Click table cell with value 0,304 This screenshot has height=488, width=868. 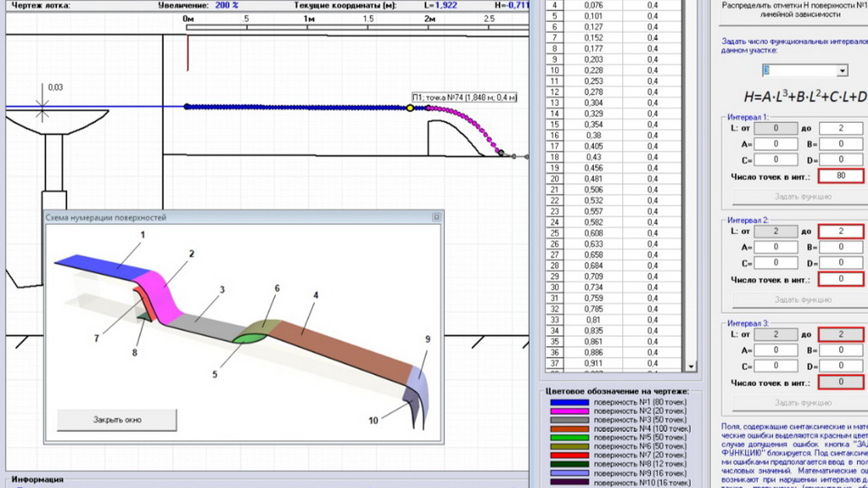point(593,103)
